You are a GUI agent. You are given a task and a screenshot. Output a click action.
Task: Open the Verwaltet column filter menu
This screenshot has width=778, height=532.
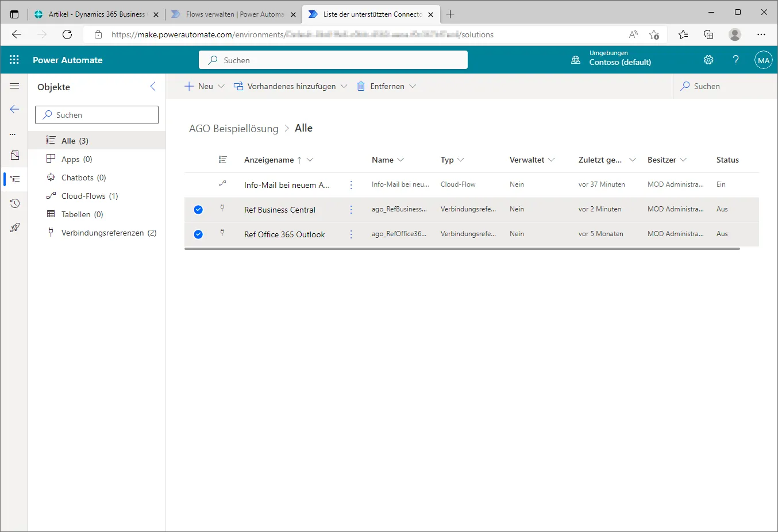(552, 160)
